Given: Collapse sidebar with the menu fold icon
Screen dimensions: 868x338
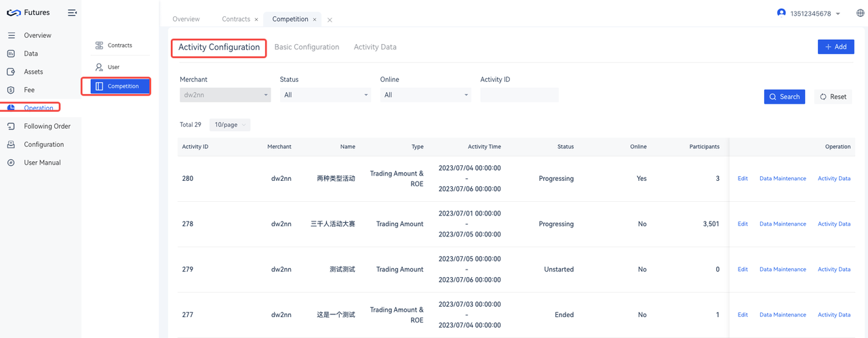Looking at the screenshot, I should click(x=73, y=12).
